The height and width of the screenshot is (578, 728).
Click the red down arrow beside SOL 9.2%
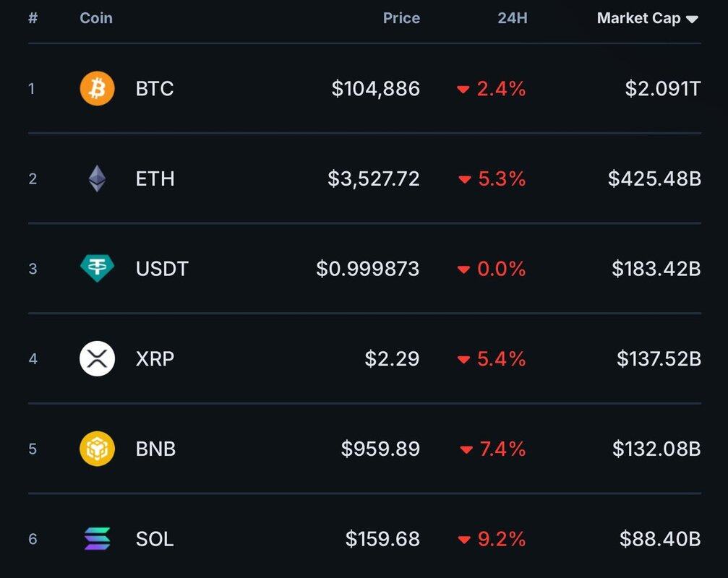(464, 540)
